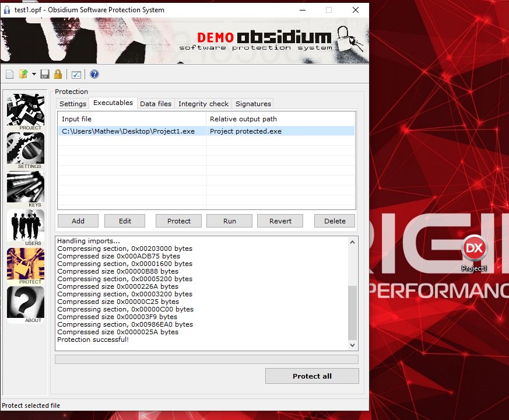Click the Protect button under the file list

[179, 221]
